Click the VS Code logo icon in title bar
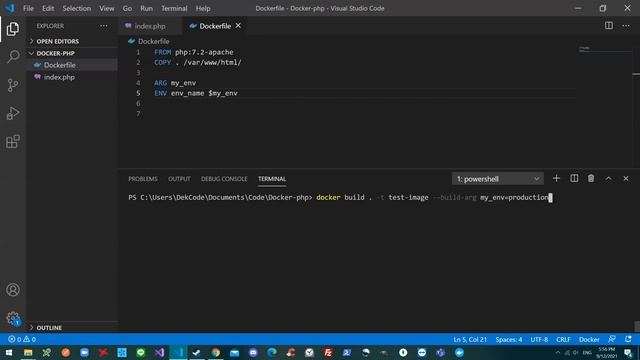 point(9,8)
